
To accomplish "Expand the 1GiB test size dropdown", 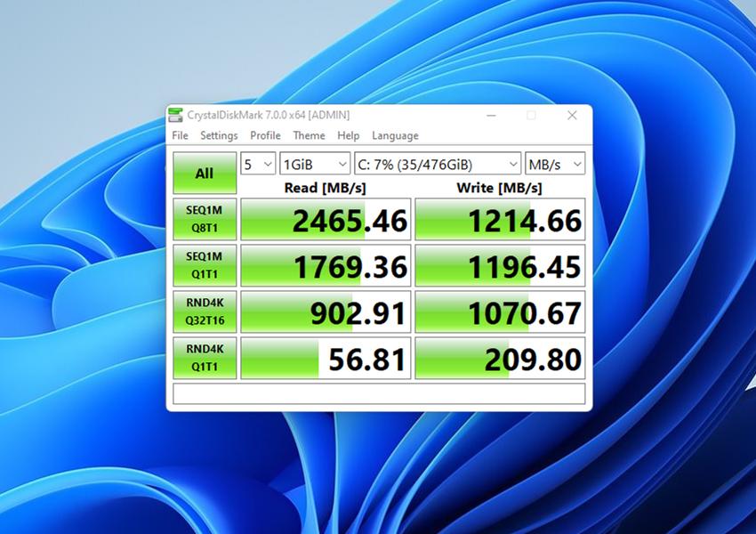I will [x=315, y=164].
